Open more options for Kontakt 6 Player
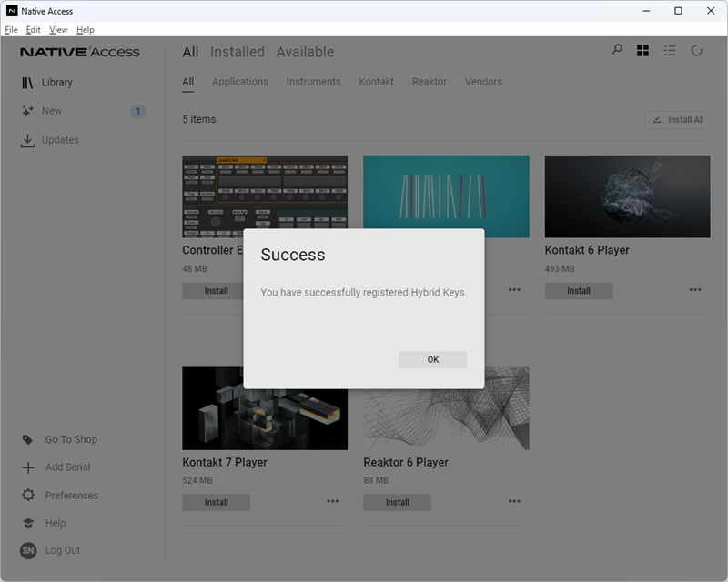This screenshot has height=582, width=728. point(695,289)
